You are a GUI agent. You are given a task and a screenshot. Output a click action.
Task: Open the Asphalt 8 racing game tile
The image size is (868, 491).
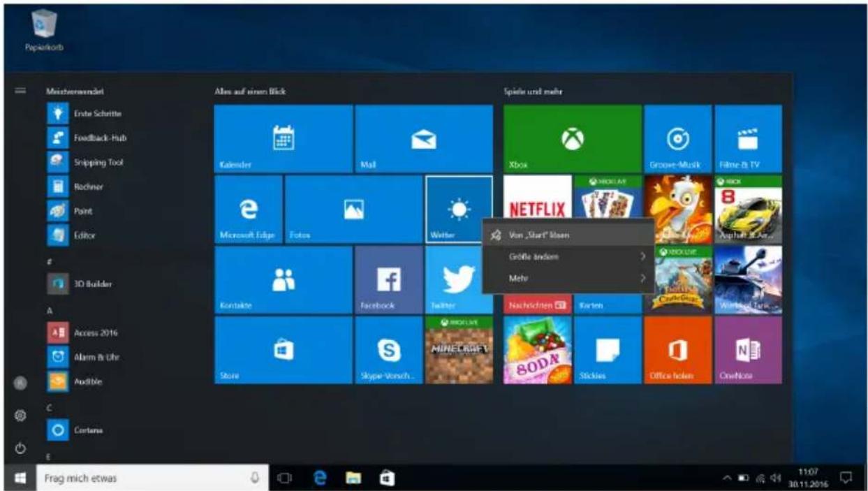(x=748, y=209)
